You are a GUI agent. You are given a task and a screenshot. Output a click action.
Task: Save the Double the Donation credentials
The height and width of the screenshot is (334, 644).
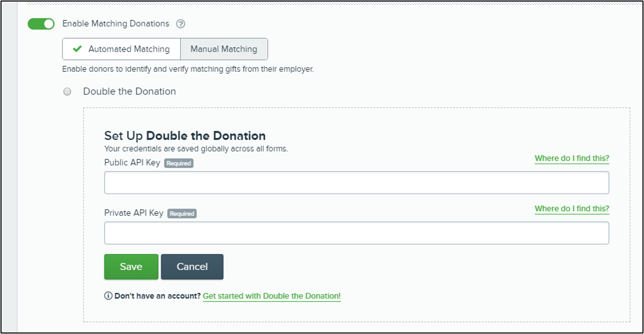[x=131, y=266]
